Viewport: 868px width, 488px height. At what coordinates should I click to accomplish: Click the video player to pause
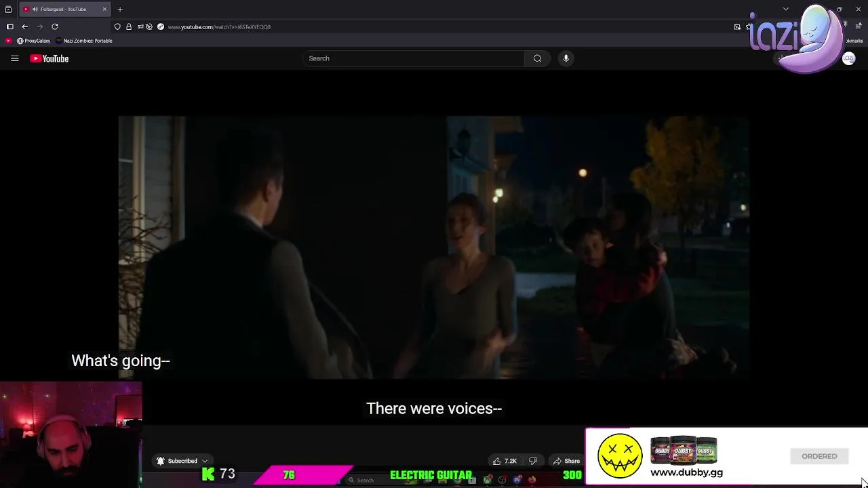434,247
